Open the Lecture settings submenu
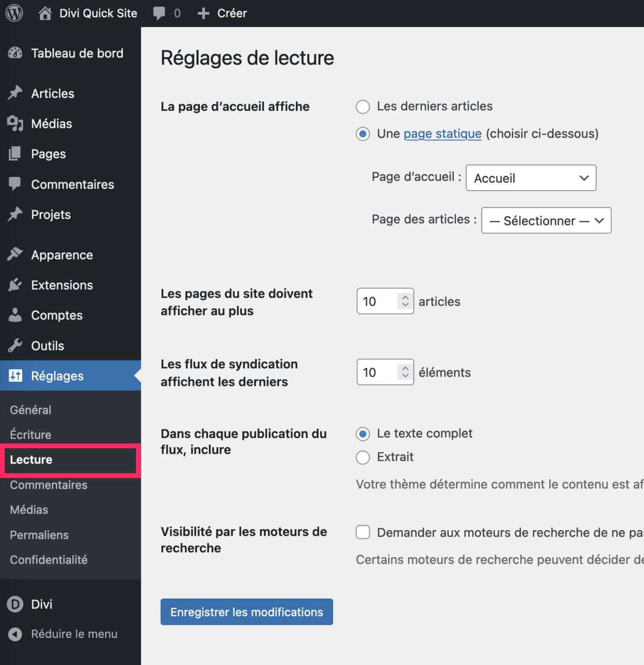Viewport: 644px width, 665px height. (31, 459)
